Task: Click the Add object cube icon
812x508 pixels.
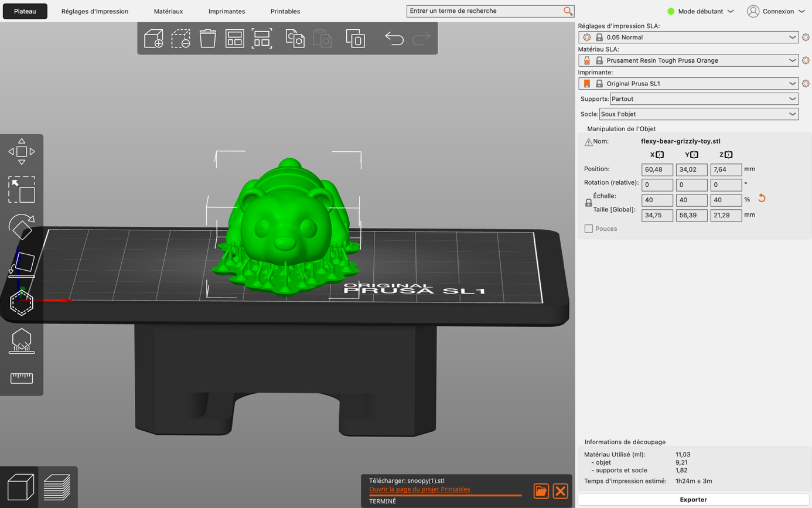Action: click(153, 39)
